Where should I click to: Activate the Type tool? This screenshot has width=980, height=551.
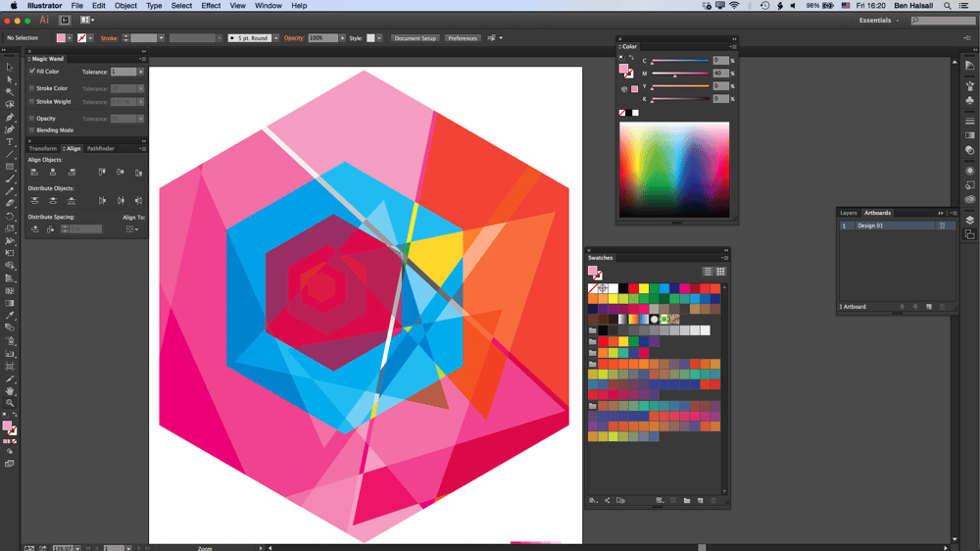coord(10,142)
